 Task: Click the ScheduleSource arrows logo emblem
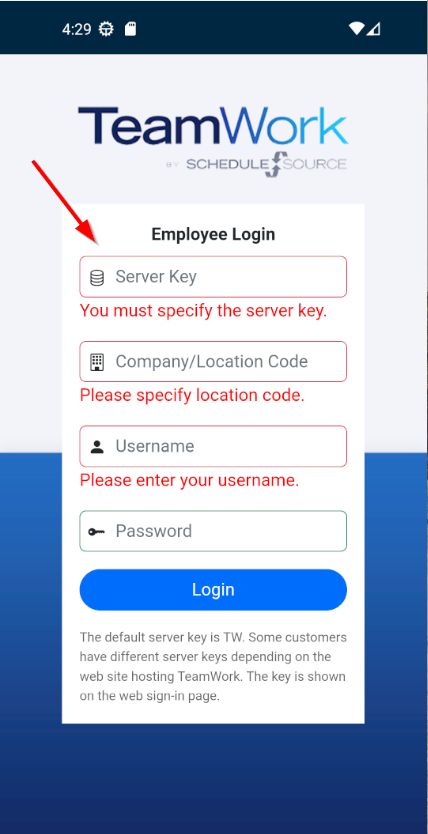(x=275, y=164)
